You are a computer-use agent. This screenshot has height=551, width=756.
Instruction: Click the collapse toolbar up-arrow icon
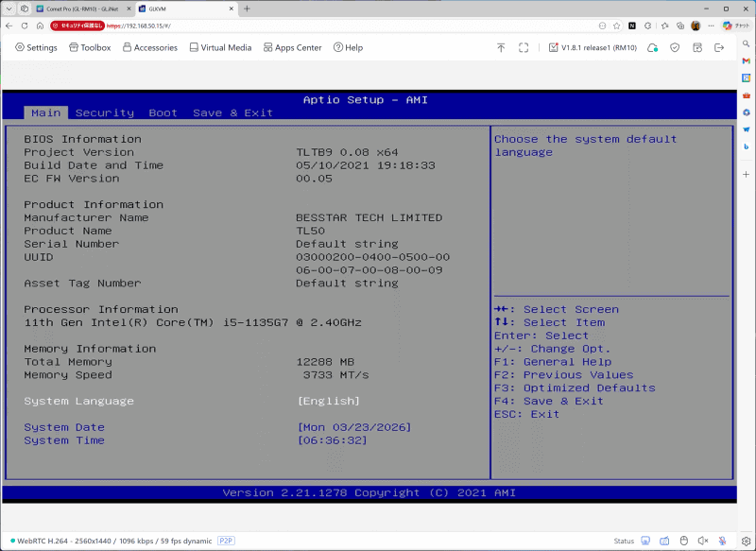pos(501,47)
